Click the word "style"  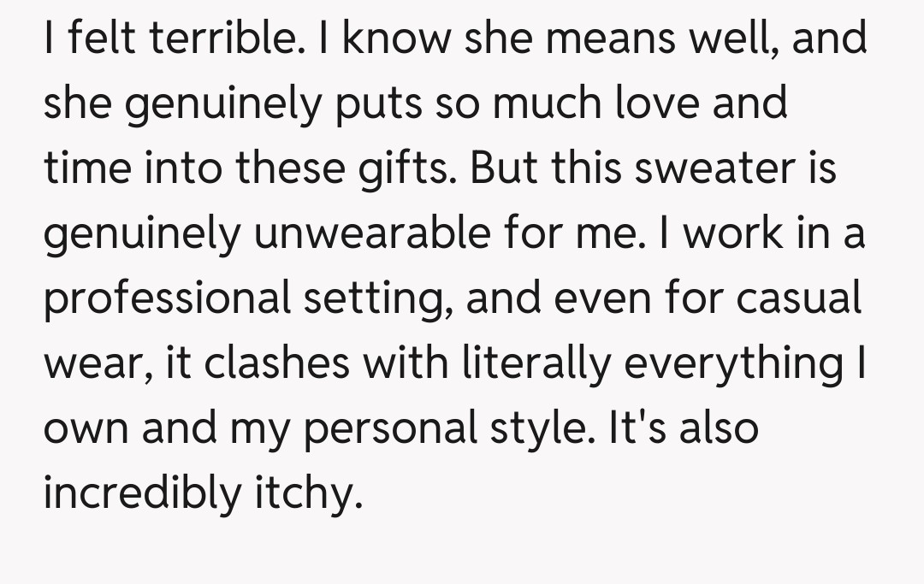(x=530, y=428)
